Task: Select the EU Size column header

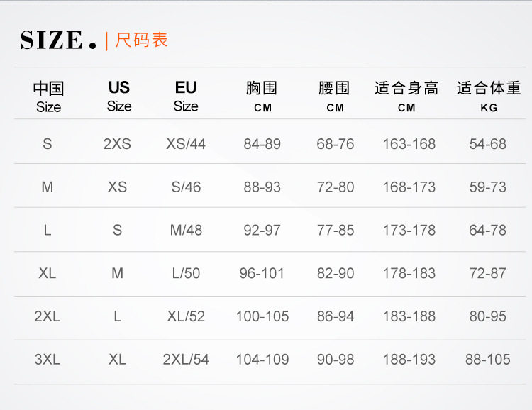Action: tap(186, 96)
